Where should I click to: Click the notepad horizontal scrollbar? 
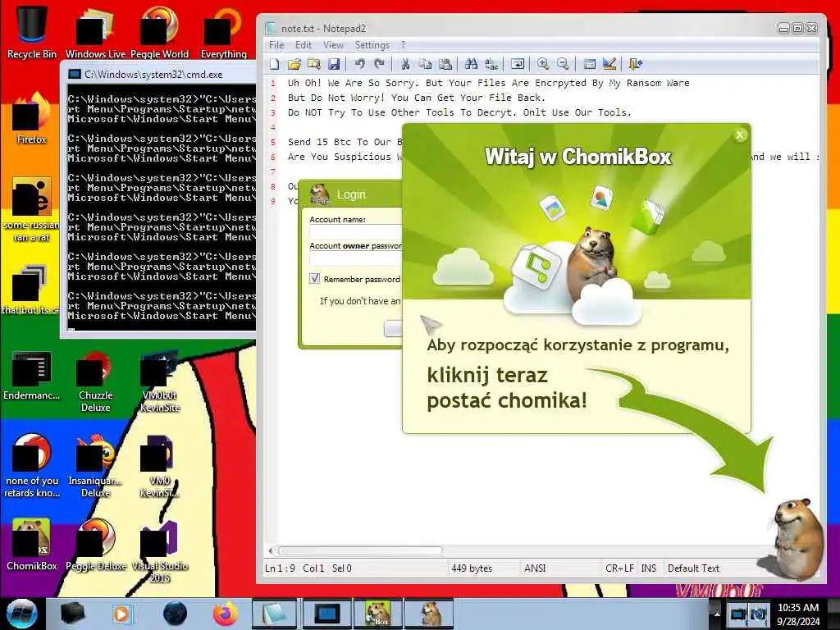click(x=360, y=550)
